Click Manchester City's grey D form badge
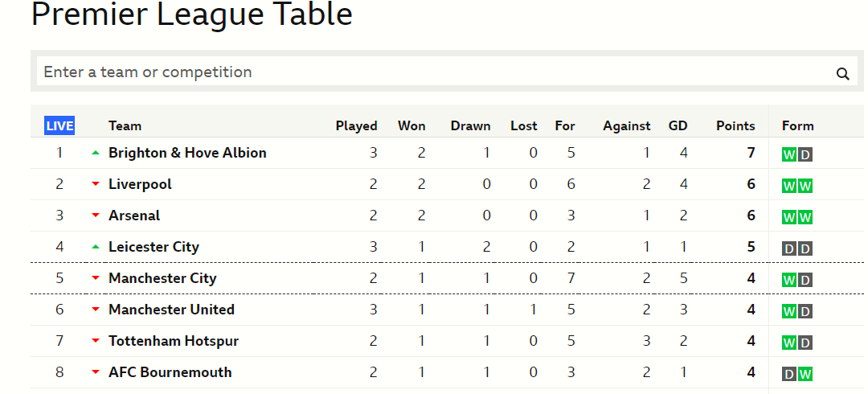The image size is (868, 394). (805, 281)
